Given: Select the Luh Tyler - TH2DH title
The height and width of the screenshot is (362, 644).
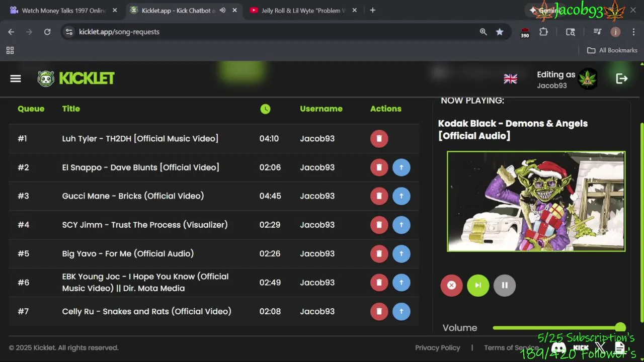Looking at the screenshot, I should pos(140,139).
